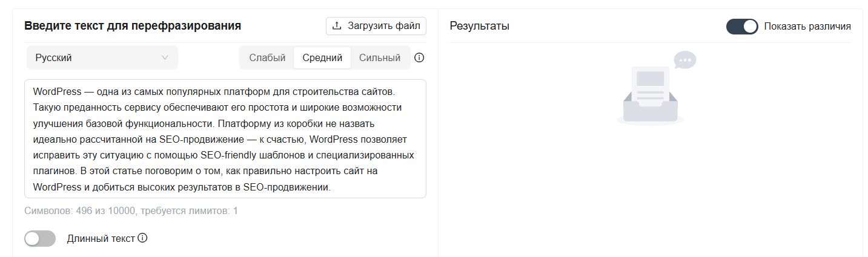The image size is (868, 257).
Task: Click inside the WordPress text input area
Action: tap(225, 138)
